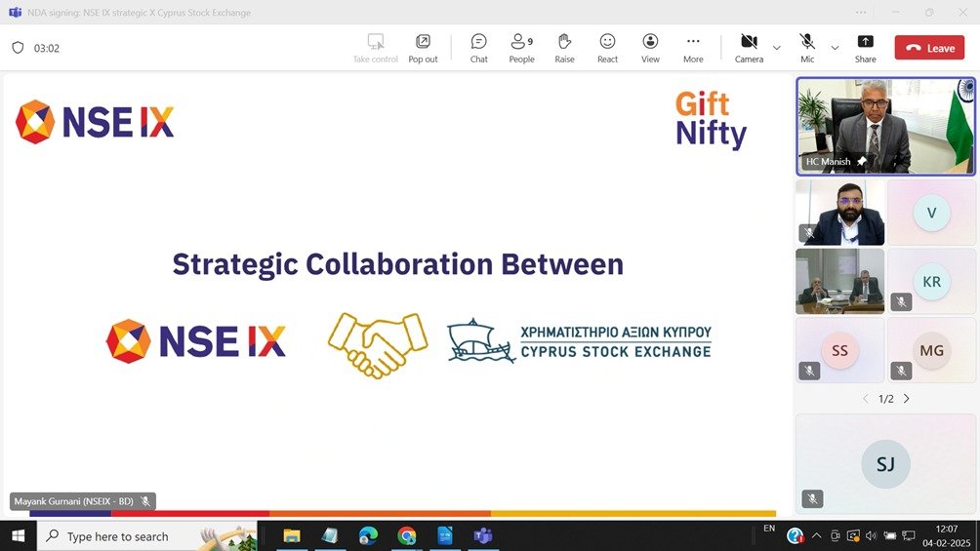Show the People participants list

[521, 48]
